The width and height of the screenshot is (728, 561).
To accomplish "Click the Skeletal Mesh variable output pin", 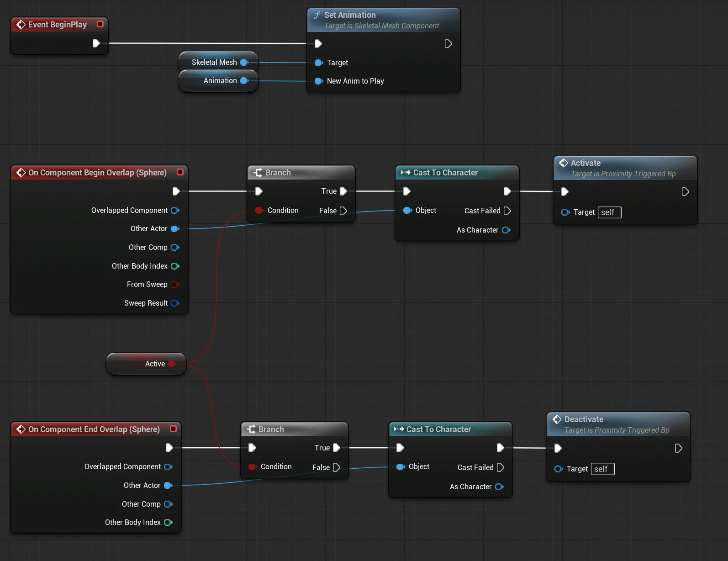I will point(244,62).
